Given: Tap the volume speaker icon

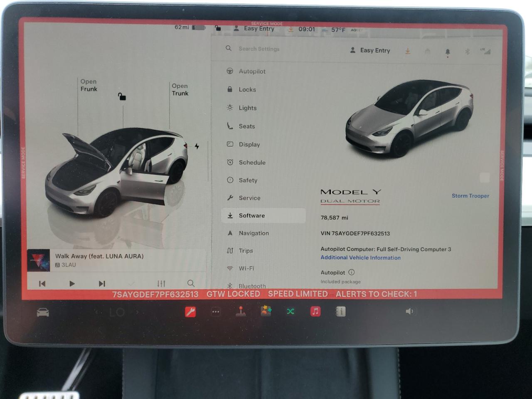Looking at the screenshot, I should (x=409, y=311).
